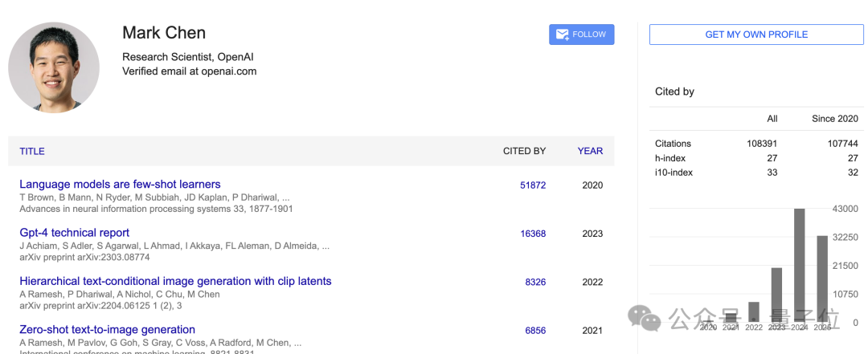Click the WeChat logo watermark icon
The width and height of the screenshot is (868, 354).
[x=645, y=318]
